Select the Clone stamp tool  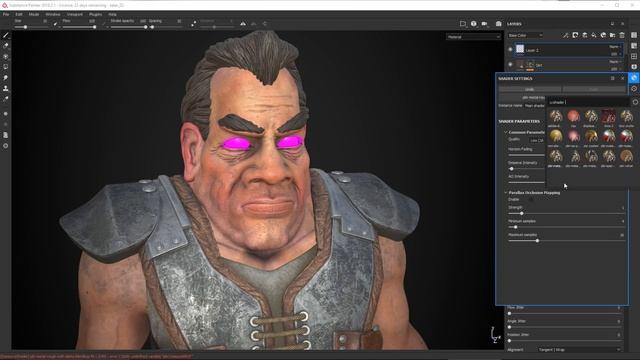coord(6,88)
